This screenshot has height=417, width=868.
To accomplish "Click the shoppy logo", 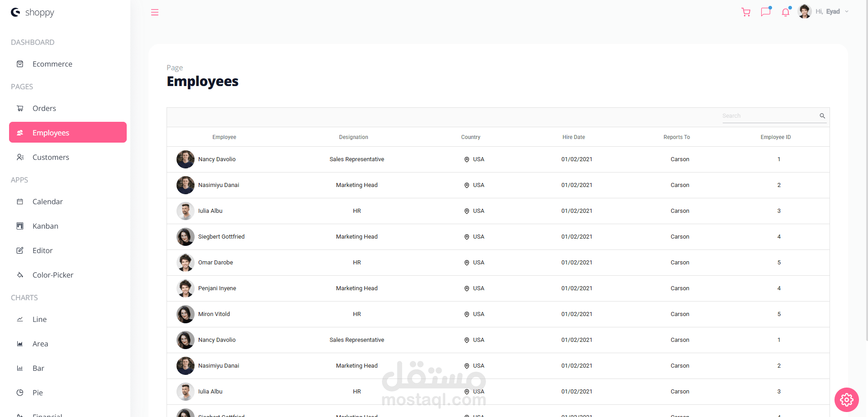I will pos(33,12).
